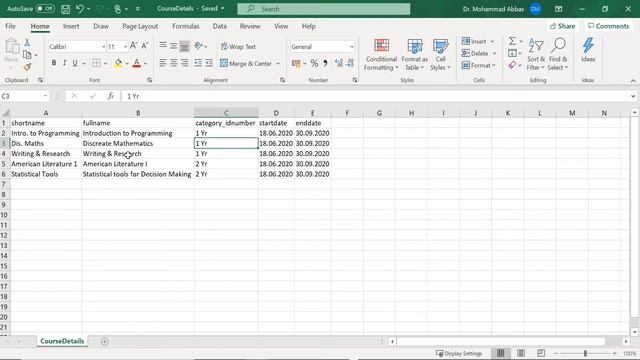This screenshot has height=360, width=640.
Task: Click the Cut scissors icon
Action: coord(27,42)
